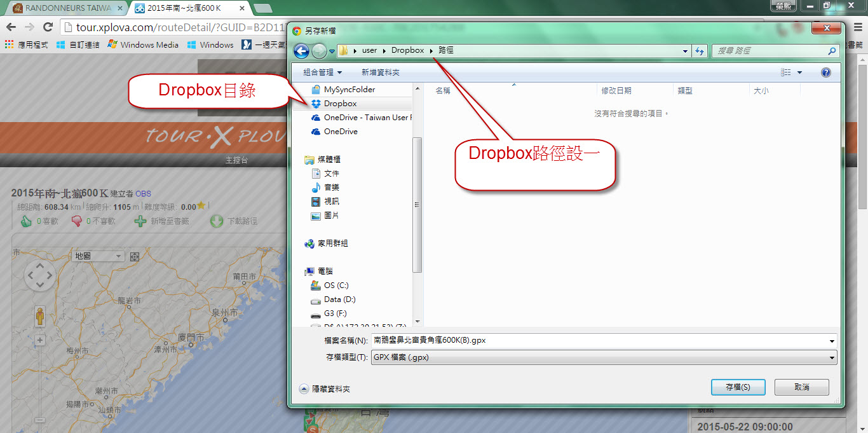Select Dropbox in the navigation pane
Image resolution: width=868 pixels, height=433 pixels.
(x=340, y=104)
